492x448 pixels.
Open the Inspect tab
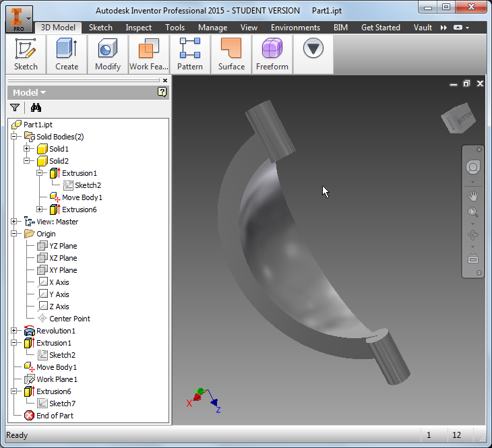[139, 28]
